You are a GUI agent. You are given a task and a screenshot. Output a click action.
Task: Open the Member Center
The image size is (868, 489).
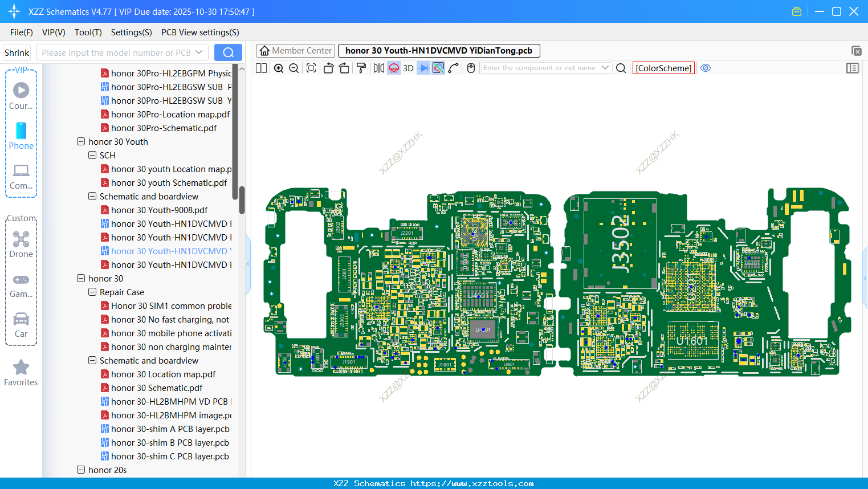(295, 51)
